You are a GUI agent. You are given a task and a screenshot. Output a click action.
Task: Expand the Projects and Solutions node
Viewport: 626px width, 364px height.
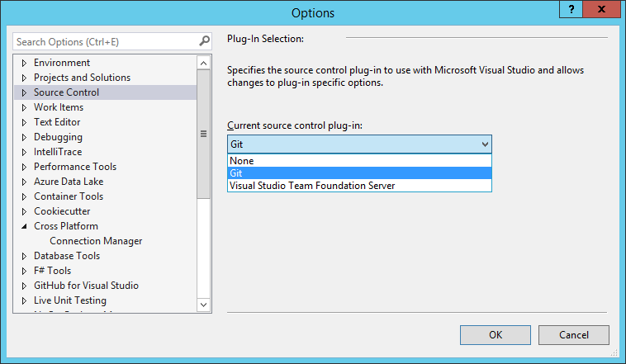coord(24,78)
